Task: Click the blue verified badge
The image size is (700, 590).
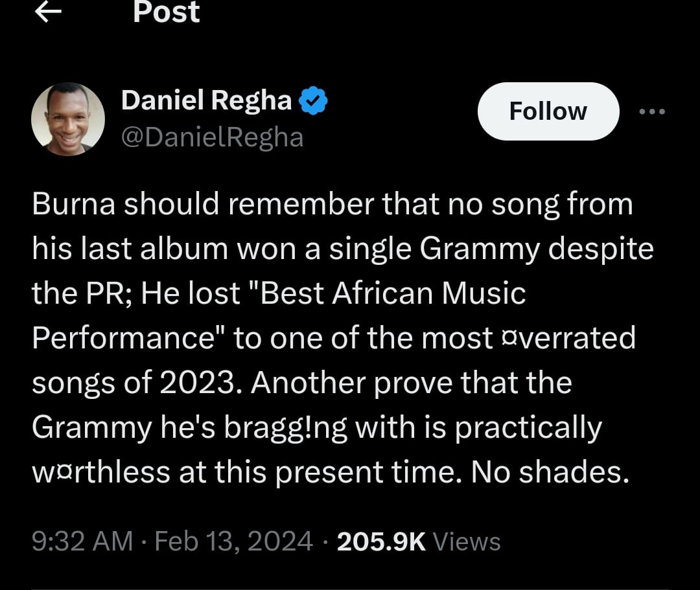Action: coord(314,101)
